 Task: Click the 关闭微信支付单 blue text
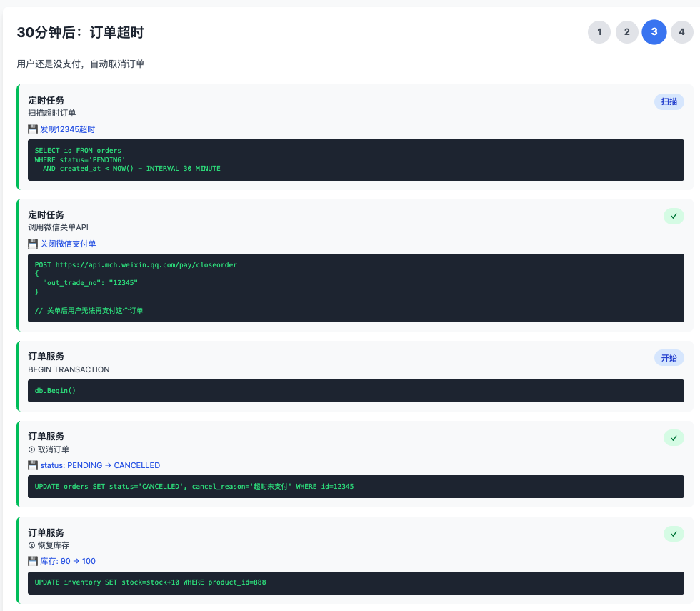point(68,244)
